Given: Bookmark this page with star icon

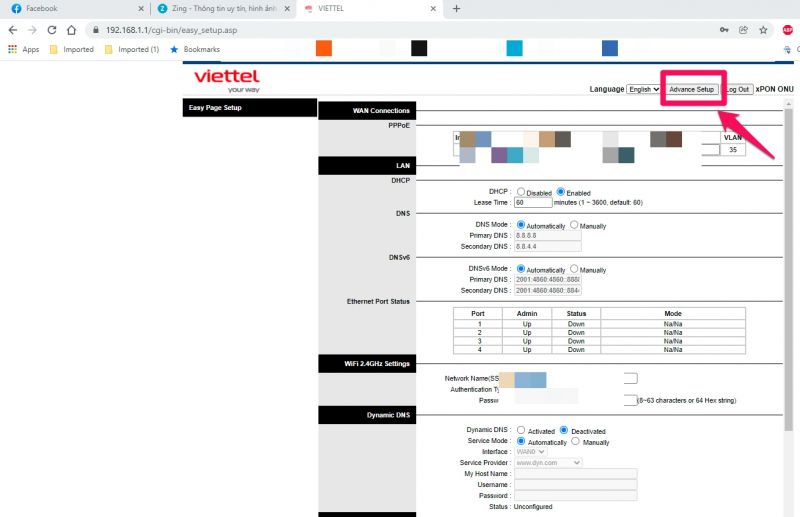Looking at the screenshot, I should click(x=763, y=30).
